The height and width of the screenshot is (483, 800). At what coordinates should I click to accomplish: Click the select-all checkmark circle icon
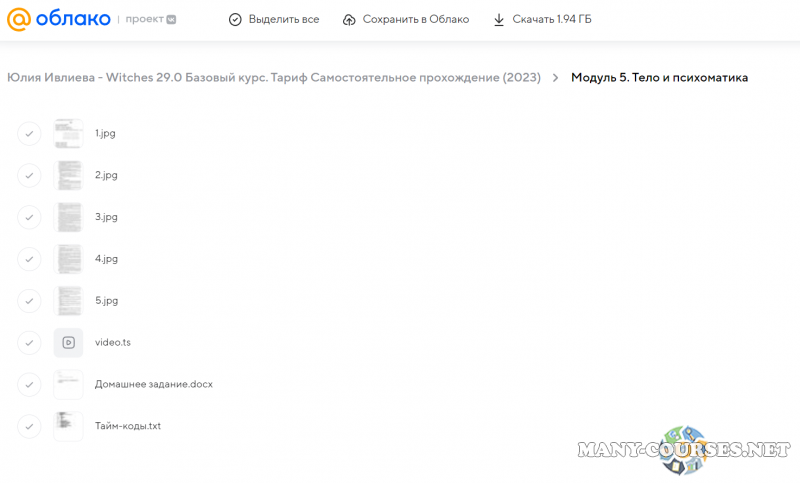(234, 19)
